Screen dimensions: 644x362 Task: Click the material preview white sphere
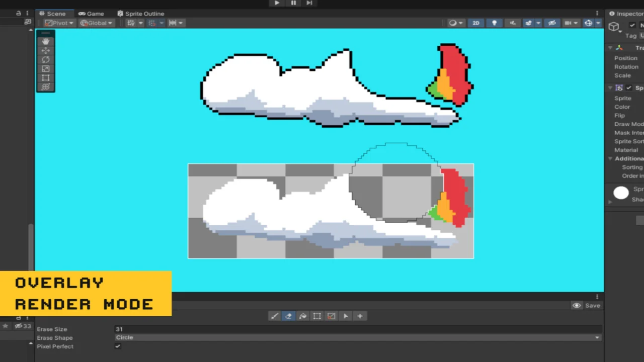(621, 193)
